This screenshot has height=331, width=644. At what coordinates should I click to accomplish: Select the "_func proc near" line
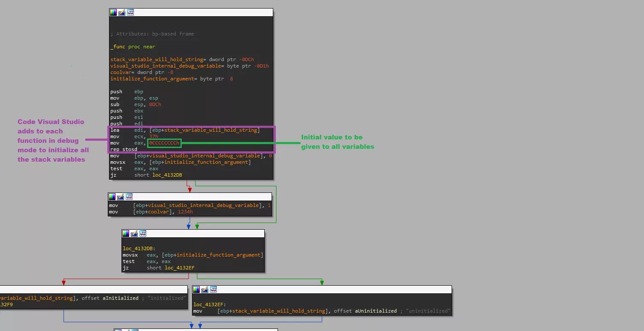click(133, 47)
